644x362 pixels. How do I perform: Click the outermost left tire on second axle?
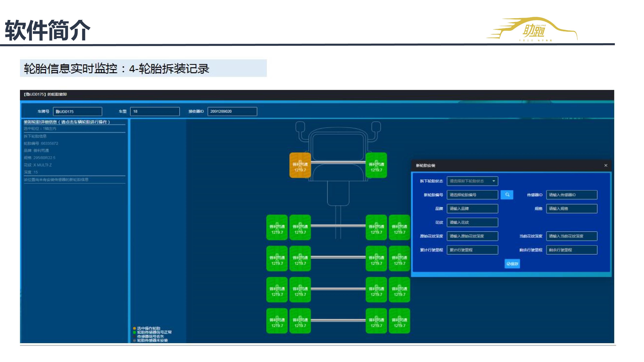point(277,227)
